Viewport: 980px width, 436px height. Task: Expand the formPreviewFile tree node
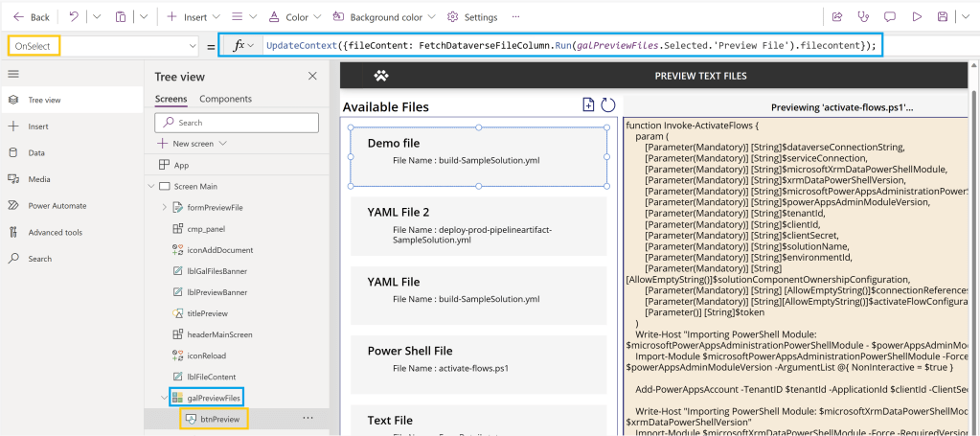[x=164, y=207]
